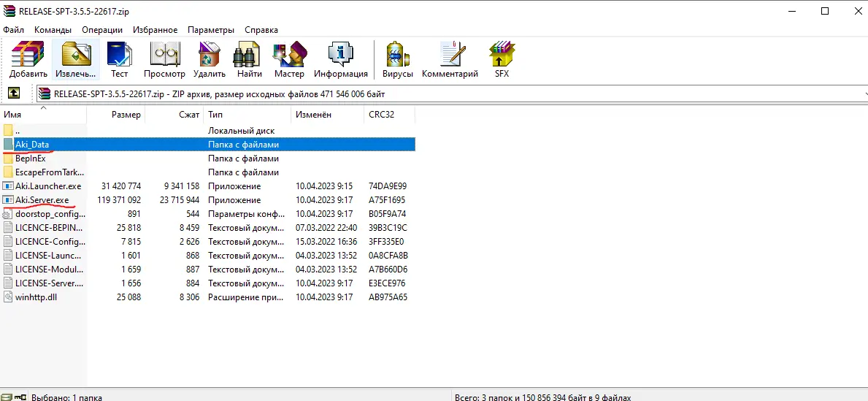Viewport: 868px width, 401px height.
Task: Sort by the Изменён column header
Action: coord(327,115)
